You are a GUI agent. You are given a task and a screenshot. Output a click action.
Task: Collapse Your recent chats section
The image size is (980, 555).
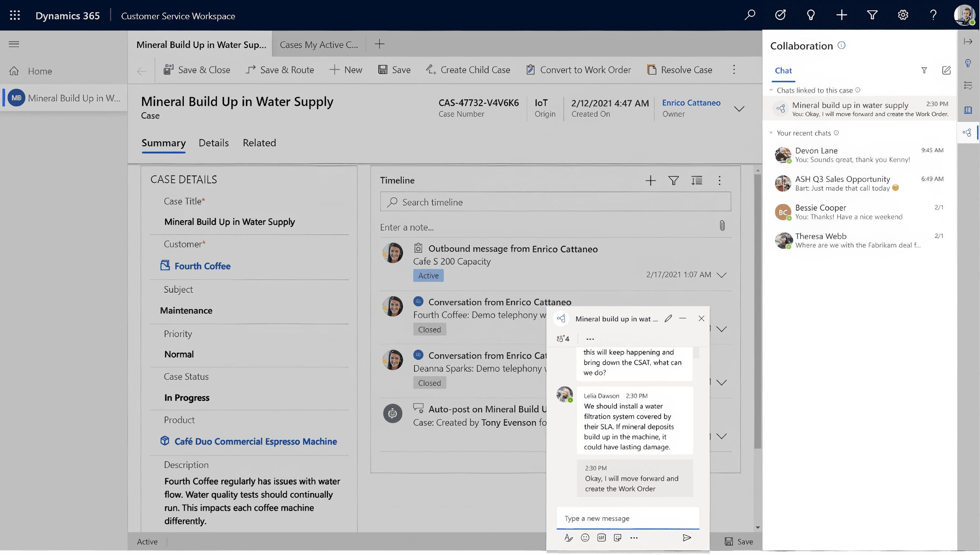(x=771, y=133)
